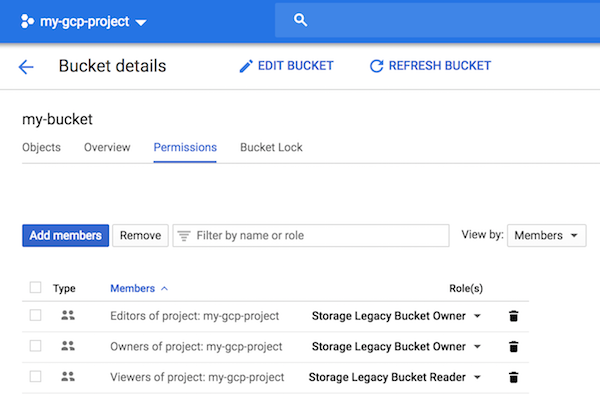Open the Bucket Lock tab

(x=271, y=147)
